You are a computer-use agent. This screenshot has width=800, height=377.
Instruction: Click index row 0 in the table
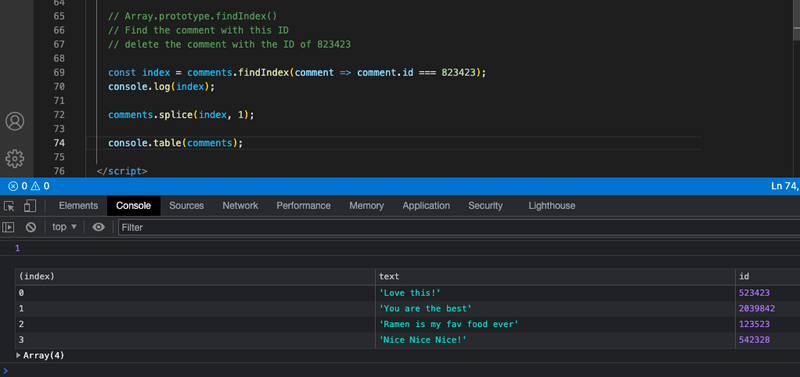(195, 293)
